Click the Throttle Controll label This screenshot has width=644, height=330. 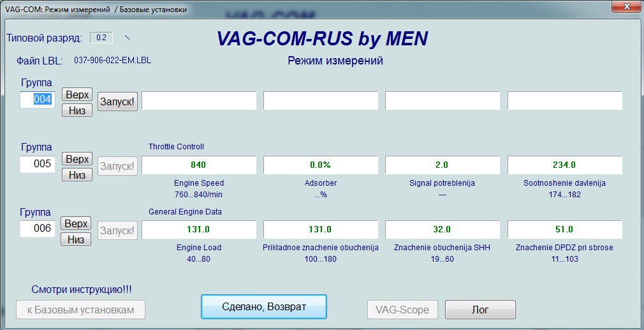point(176,147)
